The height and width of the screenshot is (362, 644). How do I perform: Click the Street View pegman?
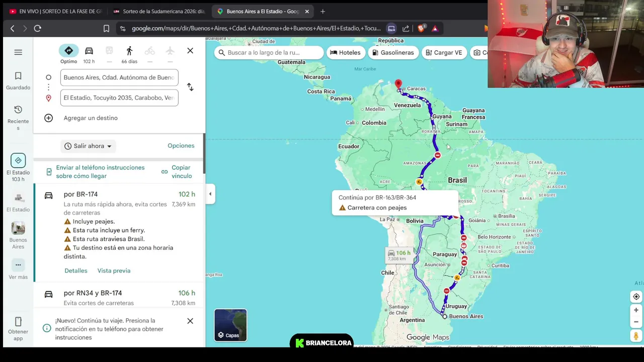(636, 336)
